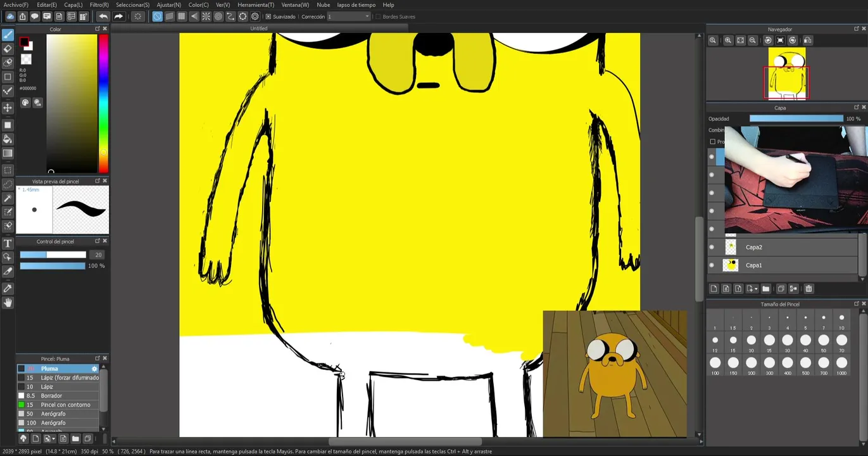Click the layer Opacidad slider
Viewport: 868px width, 456px height.
coord(796,118)
